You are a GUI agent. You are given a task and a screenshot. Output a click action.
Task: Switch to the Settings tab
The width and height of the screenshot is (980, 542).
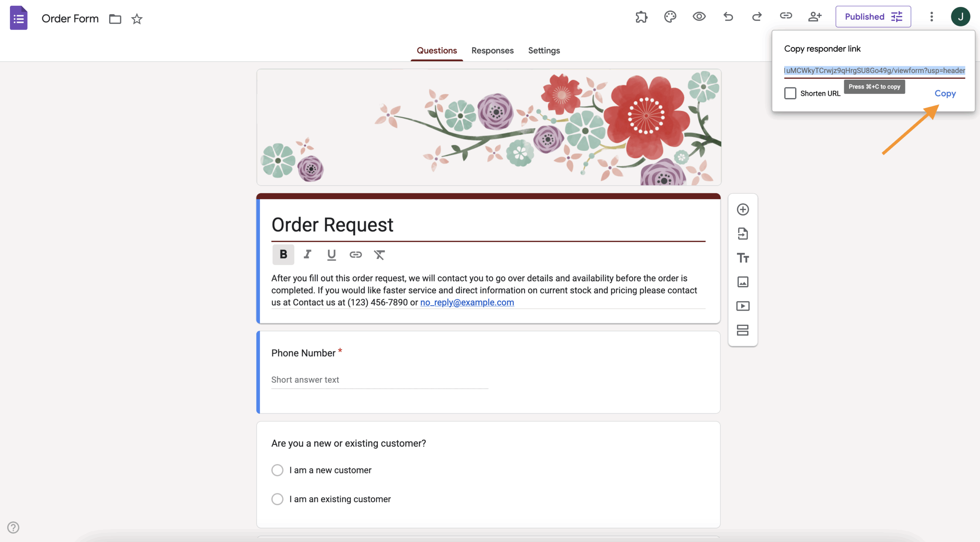coord(544,51)
